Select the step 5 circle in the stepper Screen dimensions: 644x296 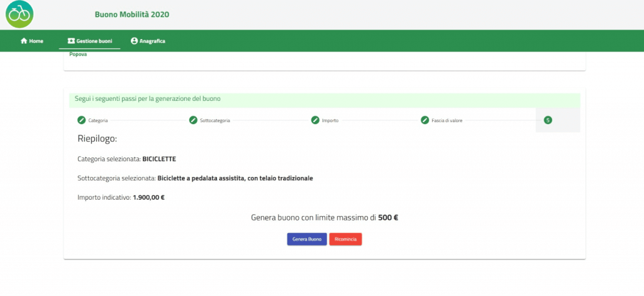[548, 120]
